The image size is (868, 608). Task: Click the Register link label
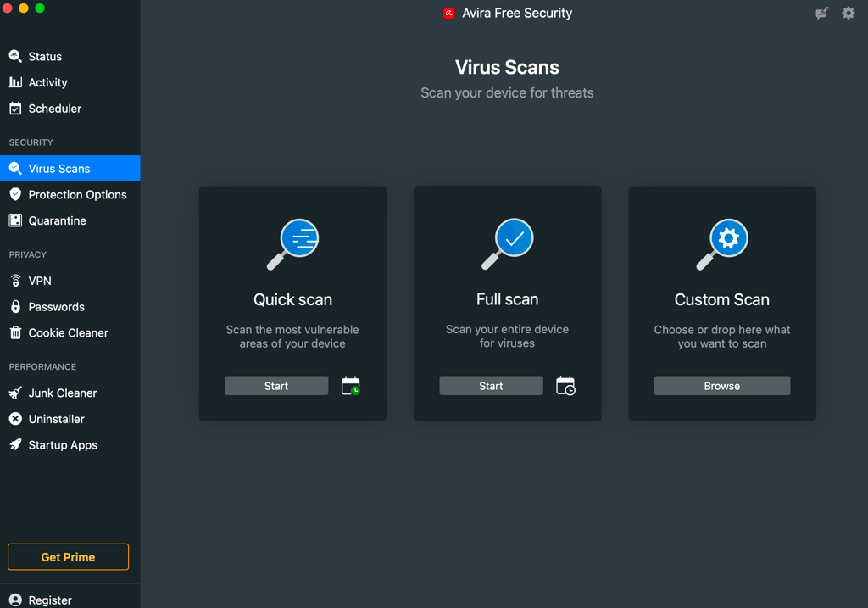click(x=50, y=600)
